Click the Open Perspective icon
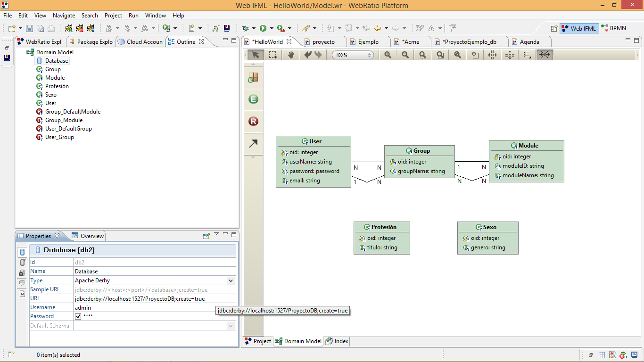644x362 pixels. click(554, 28)
